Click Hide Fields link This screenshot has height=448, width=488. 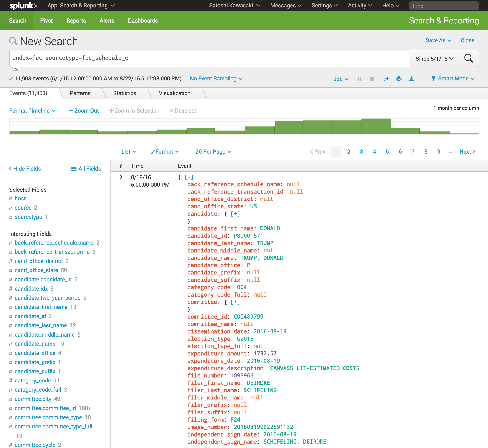(x=25, y=168)
